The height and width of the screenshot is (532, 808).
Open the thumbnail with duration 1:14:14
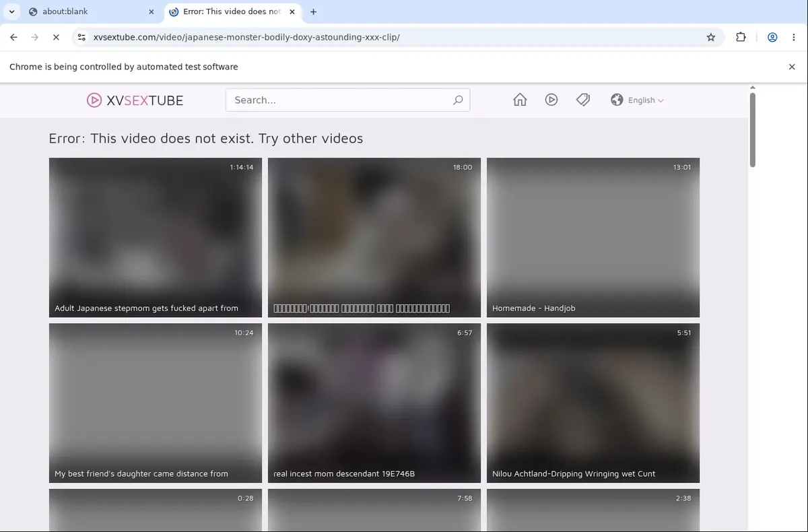click(156, 238)
